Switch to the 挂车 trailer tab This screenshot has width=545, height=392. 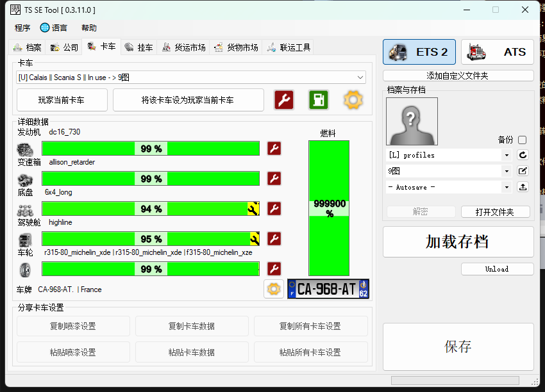click(x=139, y=47)
